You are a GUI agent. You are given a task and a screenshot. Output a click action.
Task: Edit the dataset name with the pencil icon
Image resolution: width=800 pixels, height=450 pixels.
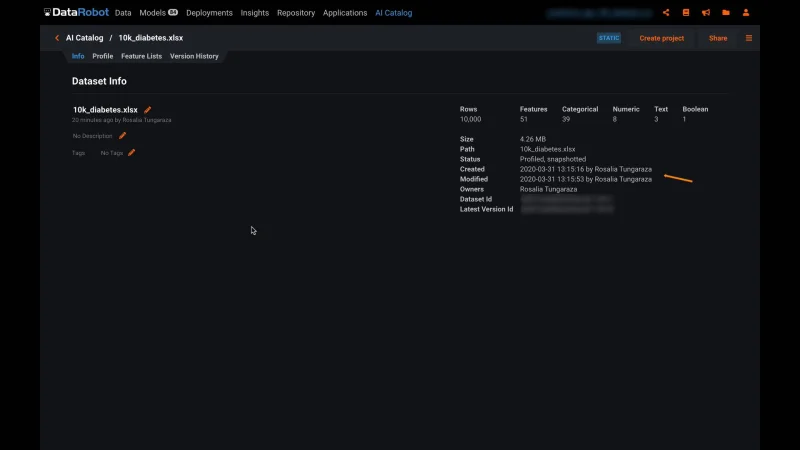147,110
